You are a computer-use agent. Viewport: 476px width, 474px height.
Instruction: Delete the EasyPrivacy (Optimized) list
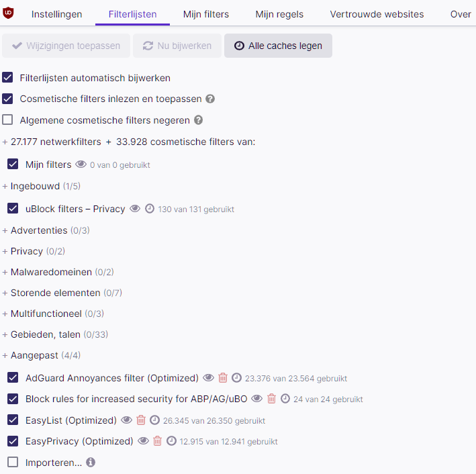coord(157,441)
